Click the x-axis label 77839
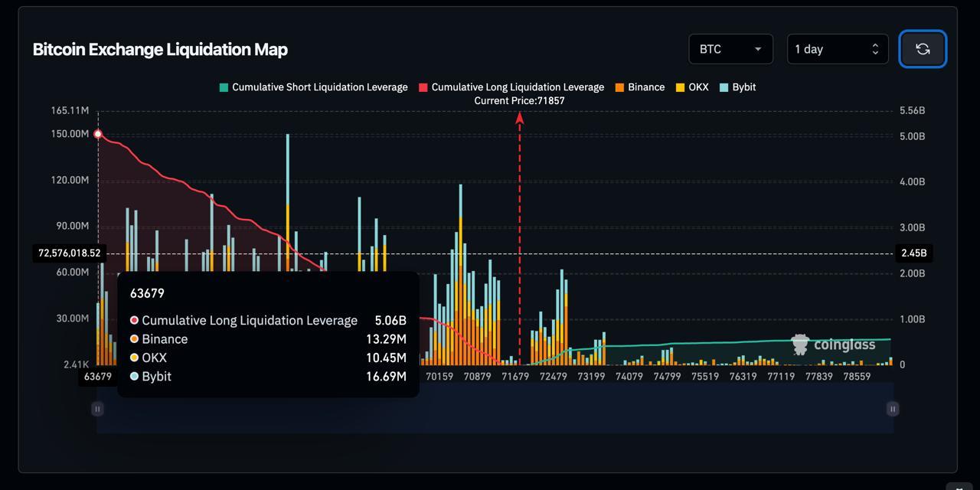Viewport: 980px width, 490px height. click(x=818, y=376)
